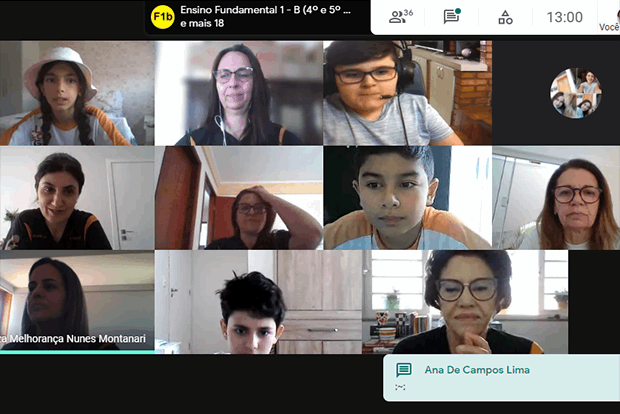
Task: Select the short-haired woman touching chin tile
Action: click(x=465, y=302)
